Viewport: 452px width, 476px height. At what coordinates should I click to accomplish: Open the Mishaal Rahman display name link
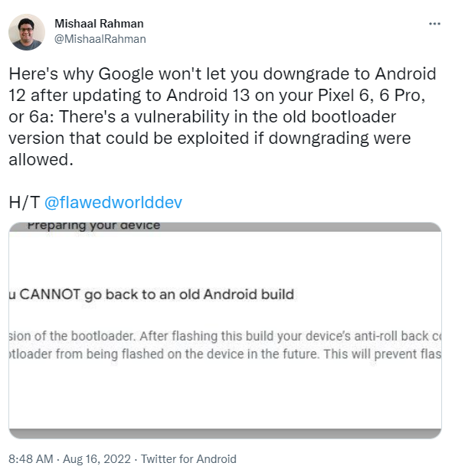pos(99,24)
